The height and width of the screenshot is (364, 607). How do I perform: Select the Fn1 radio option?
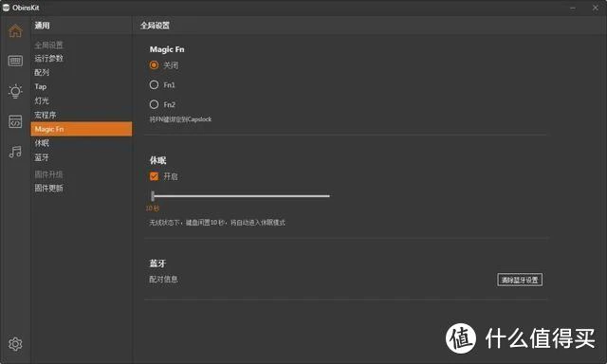pyautogui.click(x=154, y=84)
